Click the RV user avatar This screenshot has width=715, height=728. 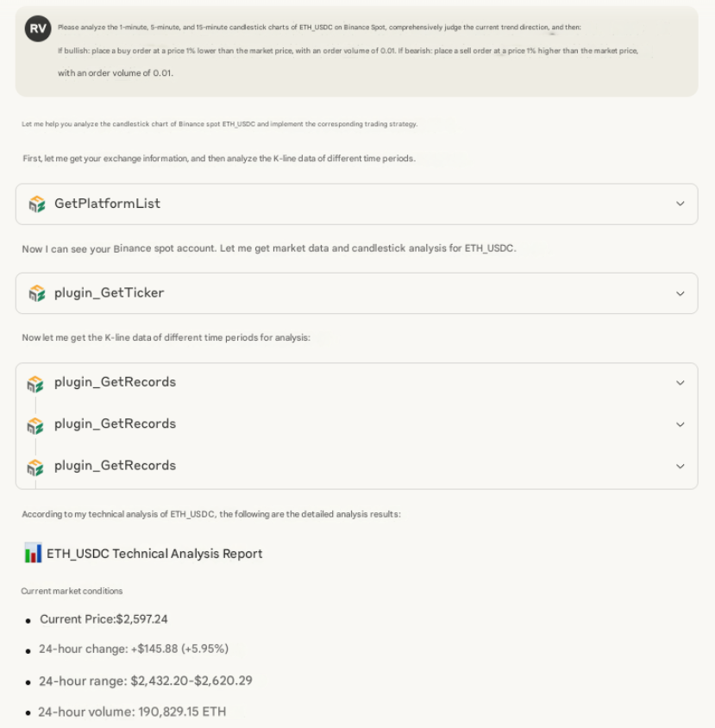38,28
